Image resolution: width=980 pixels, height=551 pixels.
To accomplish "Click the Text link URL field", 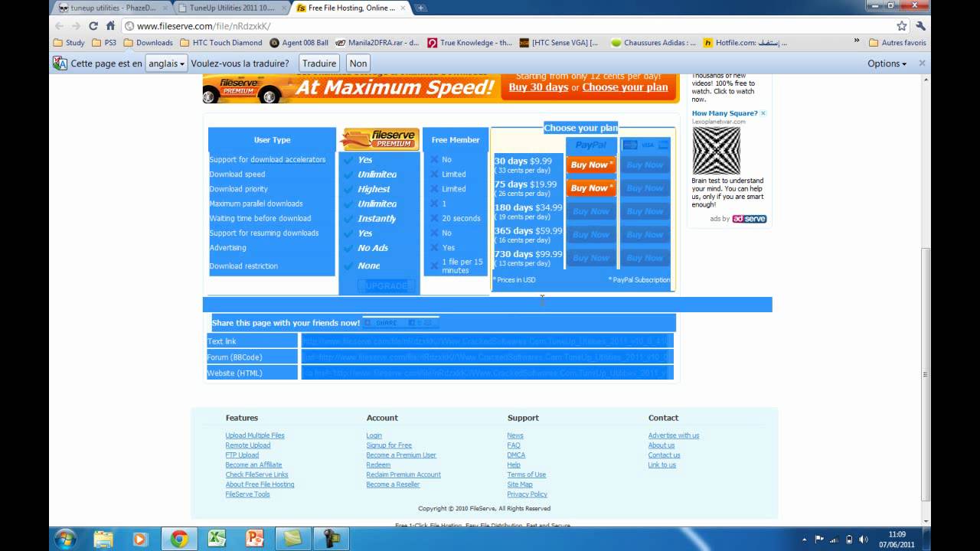I will point(485,341).
